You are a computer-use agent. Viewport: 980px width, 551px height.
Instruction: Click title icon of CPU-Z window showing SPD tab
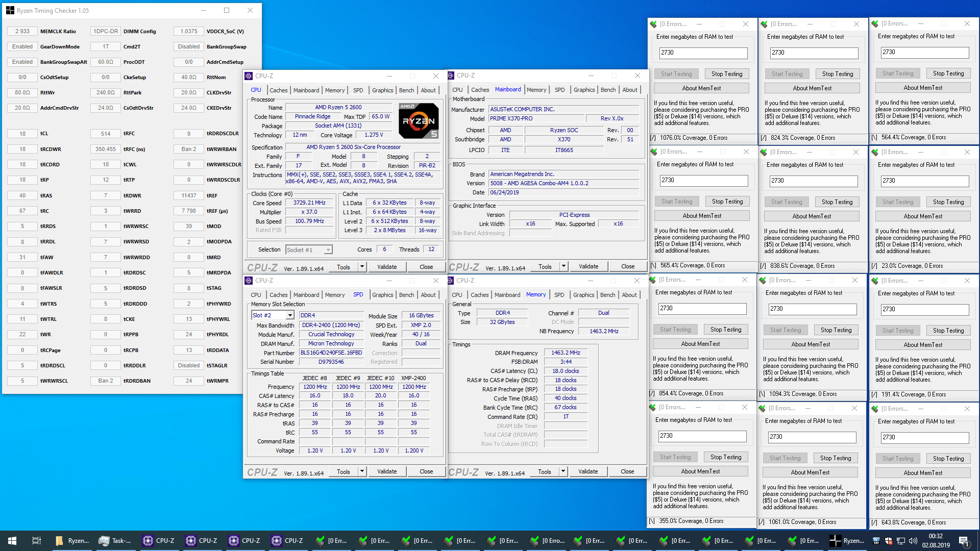[x=249, y=281]
